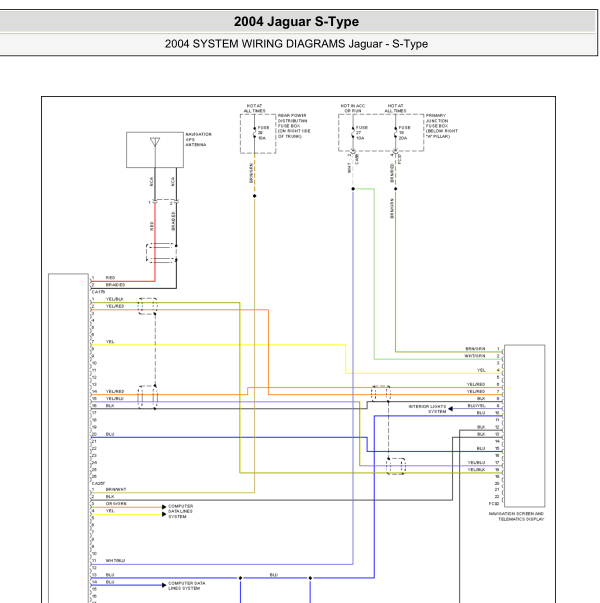Click the 10A fuse label in rear fuse box
The height and width of the screenshot is (603, 600).
point(262,138)
